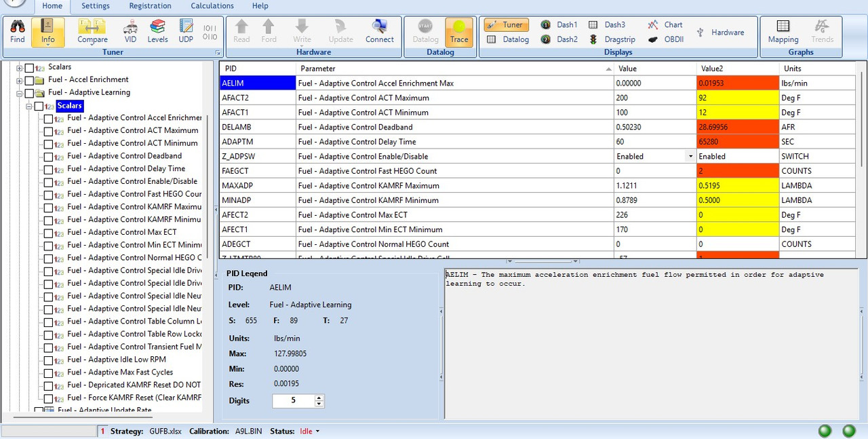Viewport: 868px width, 439px height.
Task: Switch to the Settings ribbon tab
Action: pyautogui.click(x=96, y=6)
